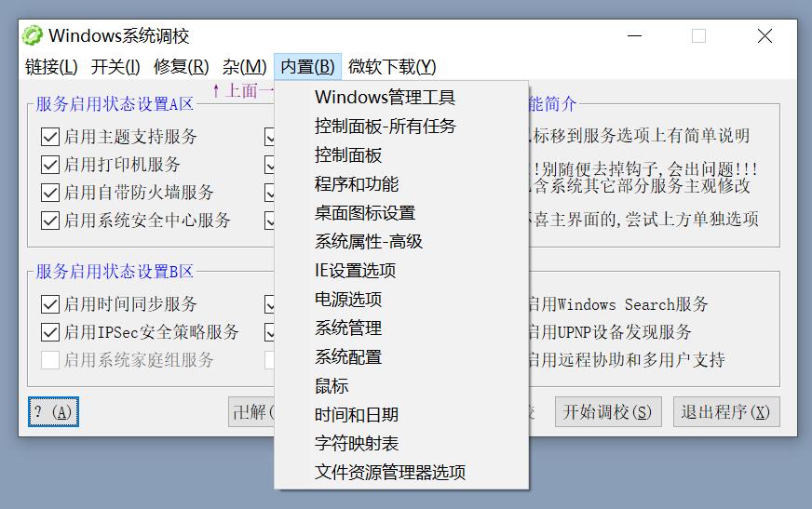Close the Windows系统调校 window
This screenshot has height=509, width=812.
(765, 35)
